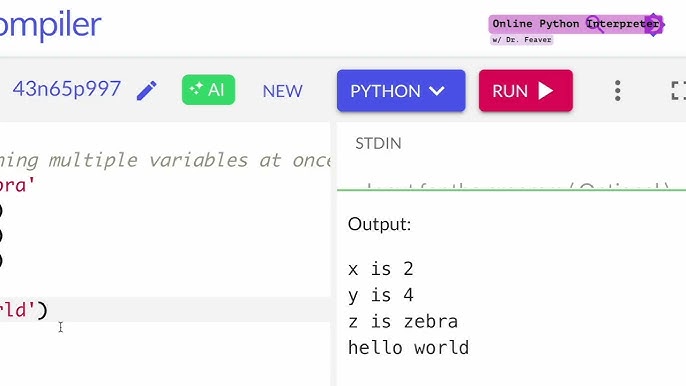Toggle the fullscreen icon at the toolbar edge
The image size is (686, 386).
pos(678,91)
